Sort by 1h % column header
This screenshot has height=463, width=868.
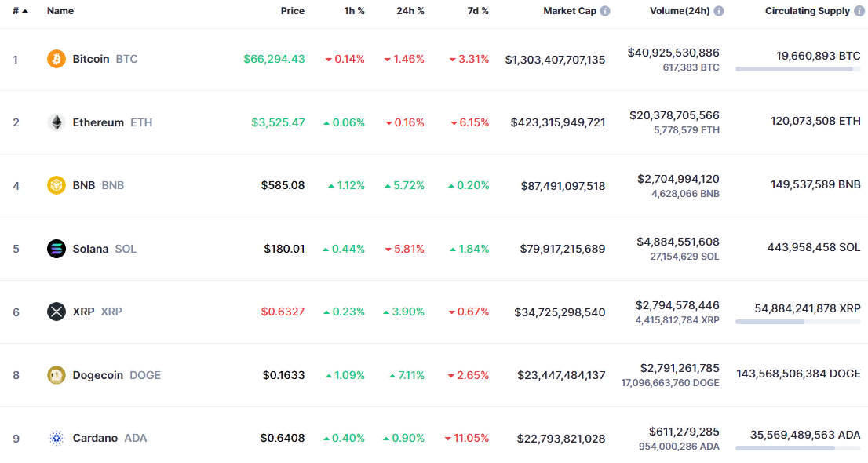[354, 11]
